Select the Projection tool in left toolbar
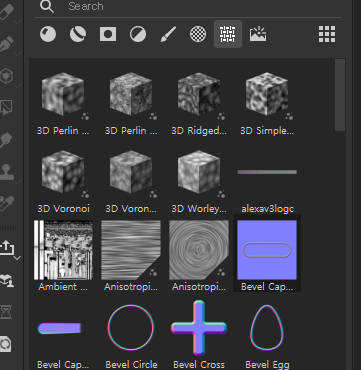This screenshot has width=361, height=370. click(7, 44)
